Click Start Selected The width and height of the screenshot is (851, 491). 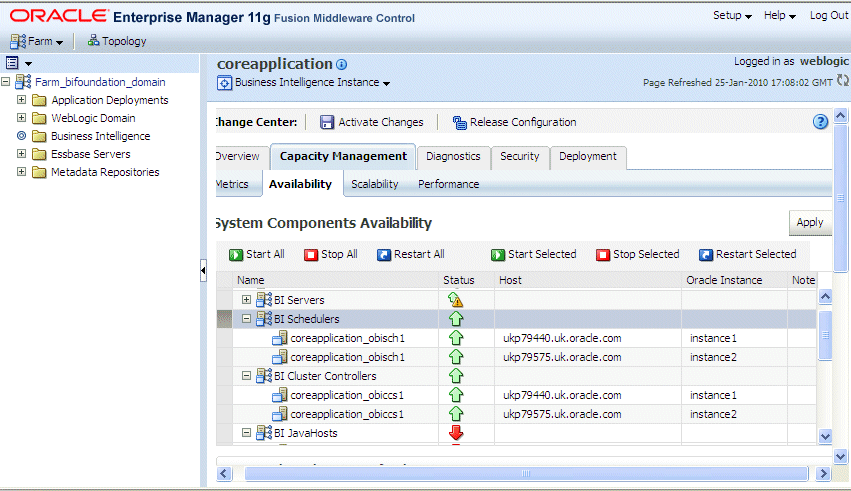(534, 254)
